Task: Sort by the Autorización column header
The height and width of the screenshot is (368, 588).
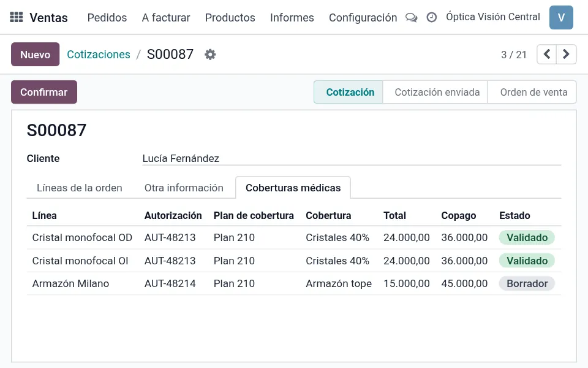Action: pos(173,215)
